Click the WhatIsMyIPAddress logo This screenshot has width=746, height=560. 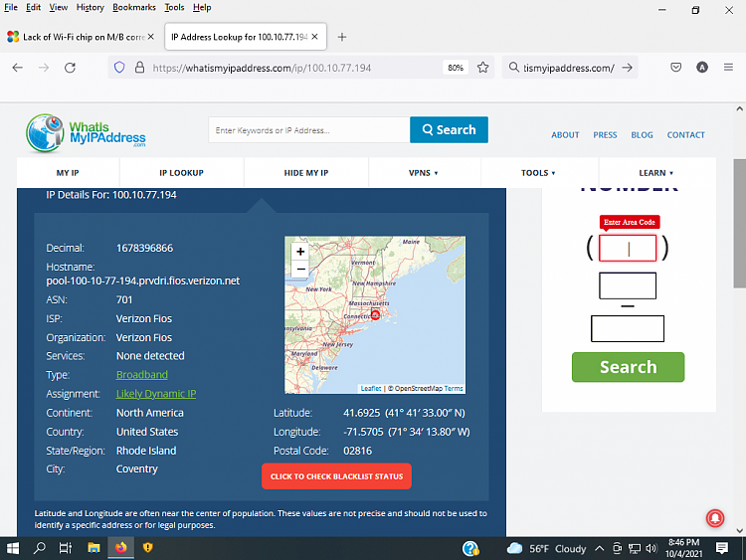point(87,132)
